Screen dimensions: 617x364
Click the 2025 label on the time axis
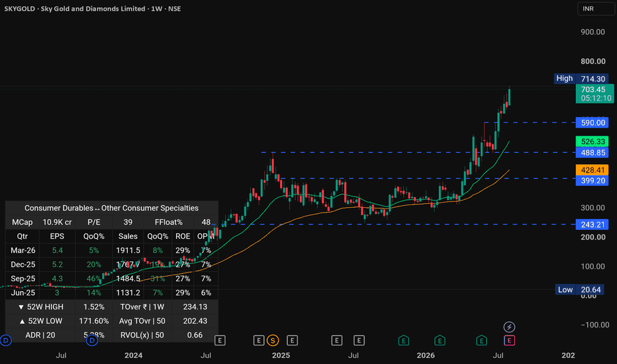point(281,355)
